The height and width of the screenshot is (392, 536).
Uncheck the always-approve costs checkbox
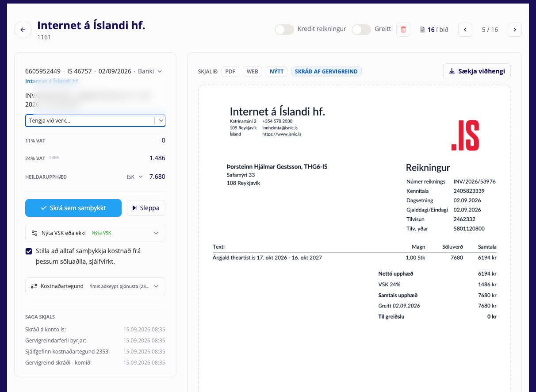[29, 251]
